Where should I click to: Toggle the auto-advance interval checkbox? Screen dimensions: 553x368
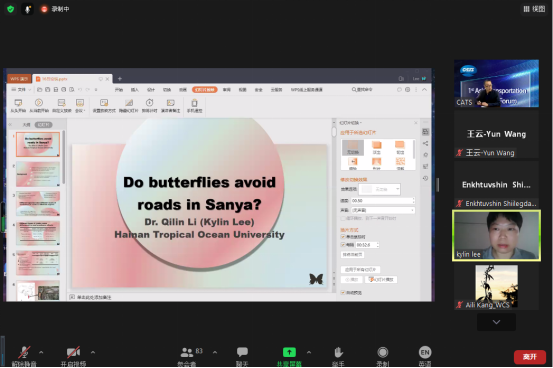point(343,245)
